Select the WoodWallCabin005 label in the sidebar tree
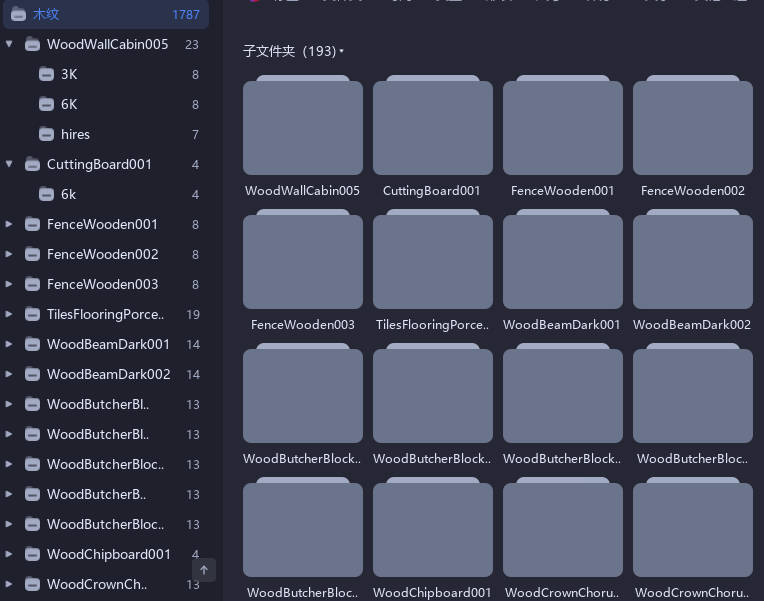Screen dimensions: 764x601 coord(107,44)
